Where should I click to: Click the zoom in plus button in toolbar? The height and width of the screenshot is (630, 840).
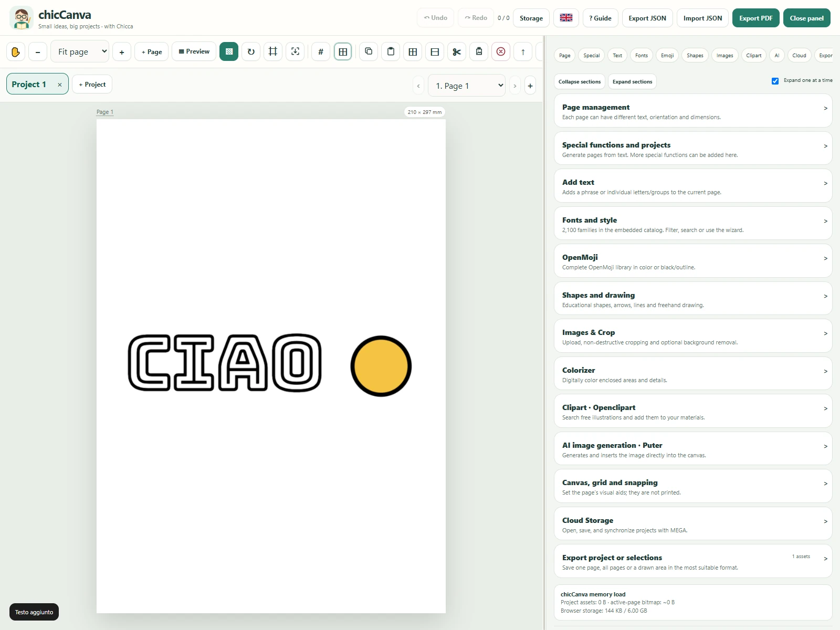click(122, 51)
